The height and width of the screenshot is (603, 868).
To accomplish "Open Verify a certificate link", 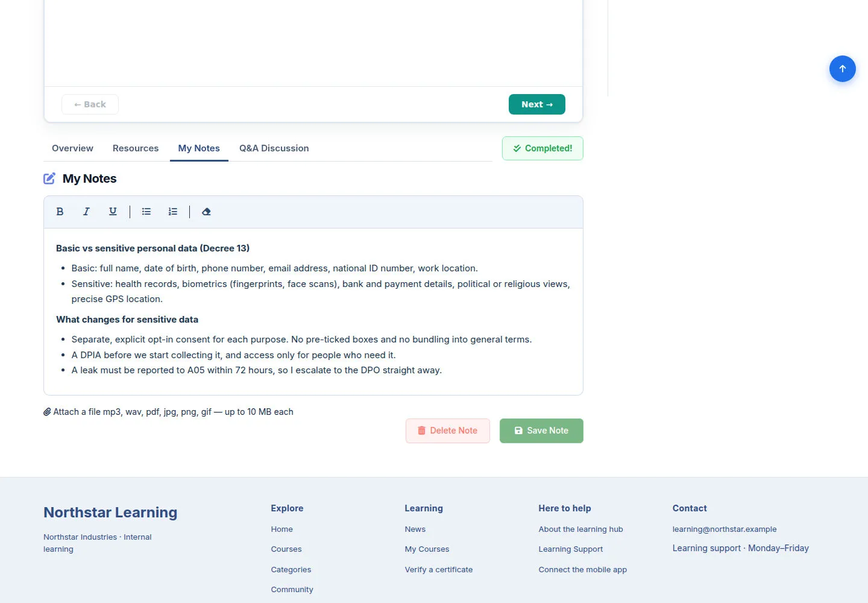I will tap(439, 570).
